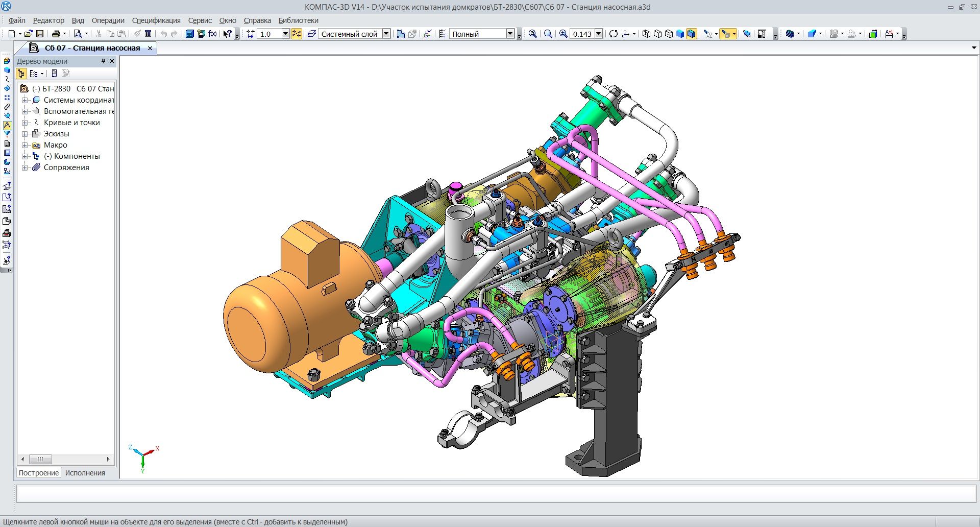Click the model tree horizontal scrollbar thumb
The width and height of the screenshot is (980, 527).
(x=40, y=459)
